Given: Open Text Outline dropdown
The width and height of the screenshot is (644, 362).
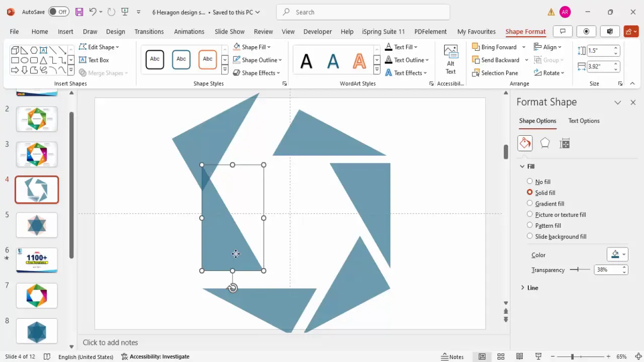Looking at the screenshot, I should point(407,60).
